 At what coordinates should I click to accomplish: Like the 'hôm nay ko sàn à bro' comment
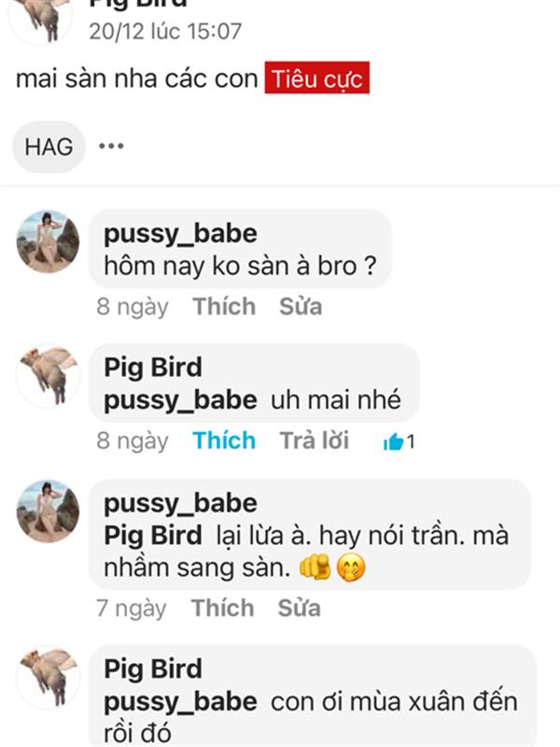pyautogui.click(x=224, y=306)
